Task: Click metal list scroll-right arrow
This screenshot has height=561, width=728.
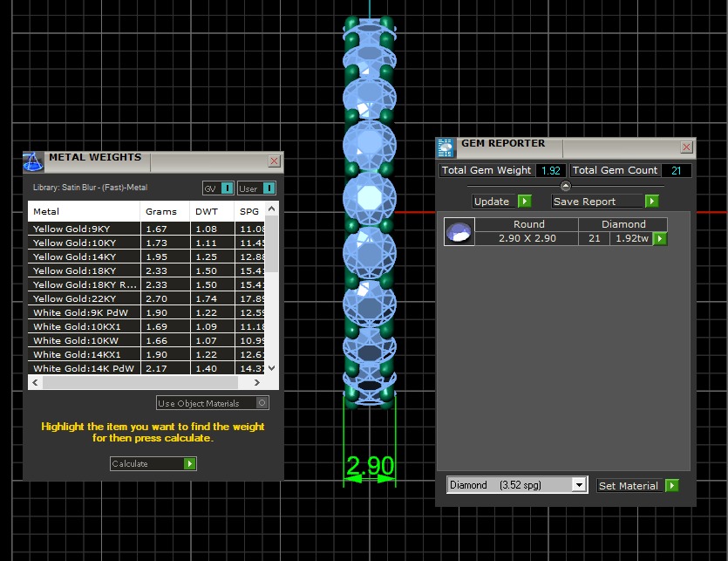Action: (x=256, y=382)
